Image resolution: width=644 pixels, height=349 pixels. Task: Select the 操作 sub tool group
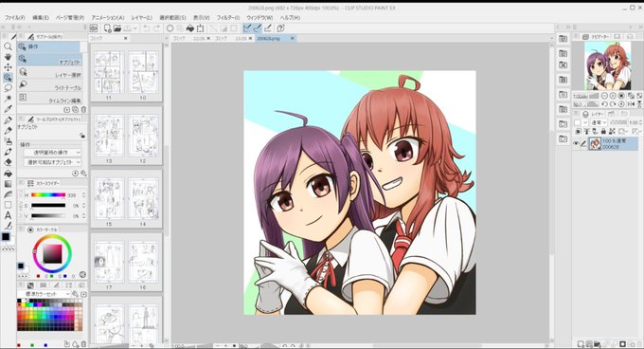(48, 46)
